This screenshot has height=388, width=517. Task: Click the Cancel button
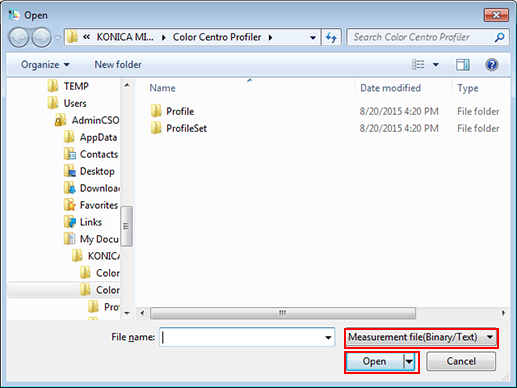pos(461,361)
